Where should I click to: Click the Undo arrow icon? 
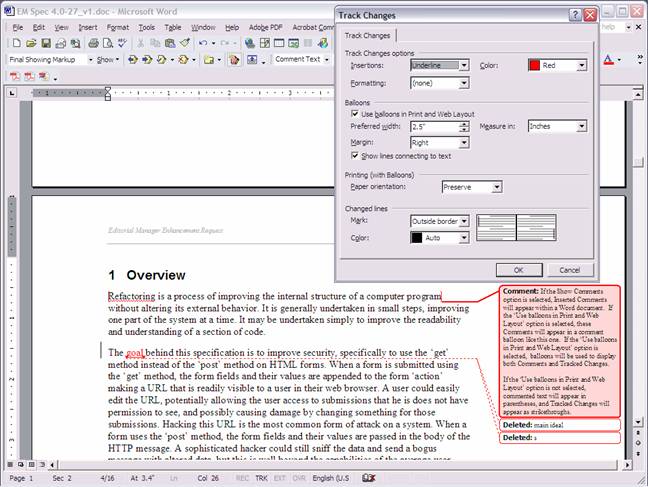(203, 43)
